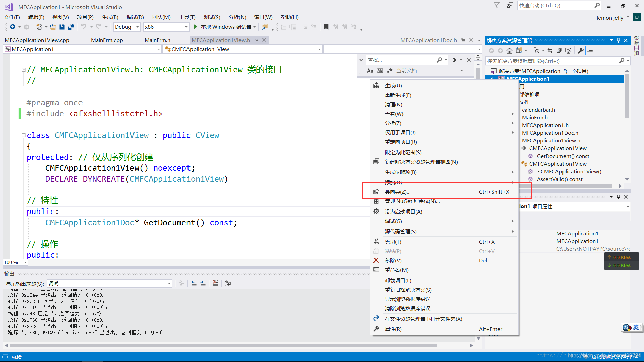644x362 pixels.
Task: Choose 清理(N) in context menu
Action: pyautogui.click(x=444, y=105)
